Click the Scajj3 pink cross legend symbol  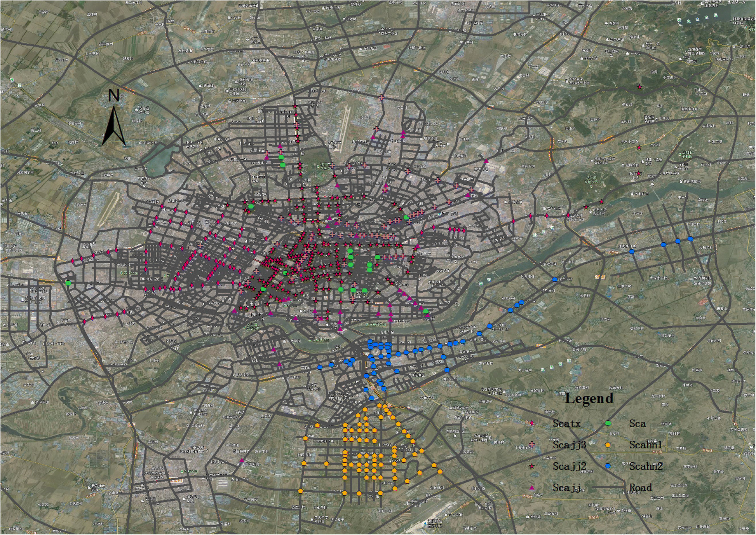click(532, 445)
